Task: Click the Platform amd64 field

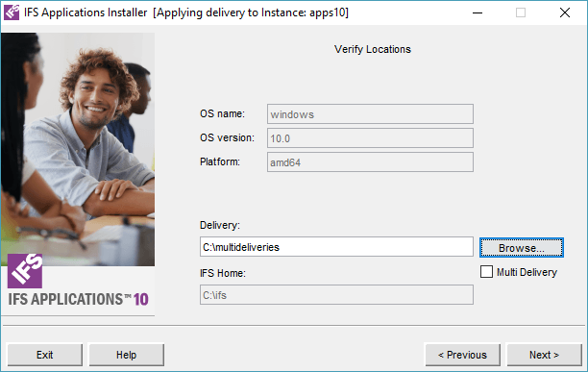Action: click(x=370, y=162)
